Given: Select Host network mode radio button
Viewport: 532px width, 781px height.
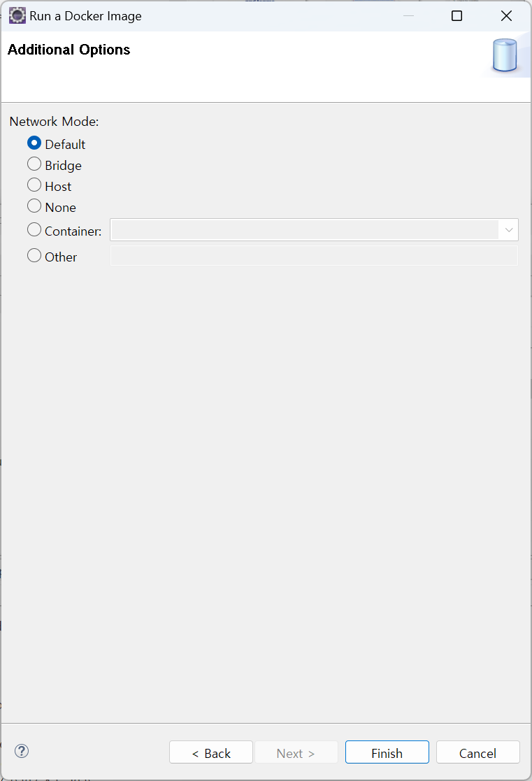Looking at the screenshot, I should click(34, 185).
